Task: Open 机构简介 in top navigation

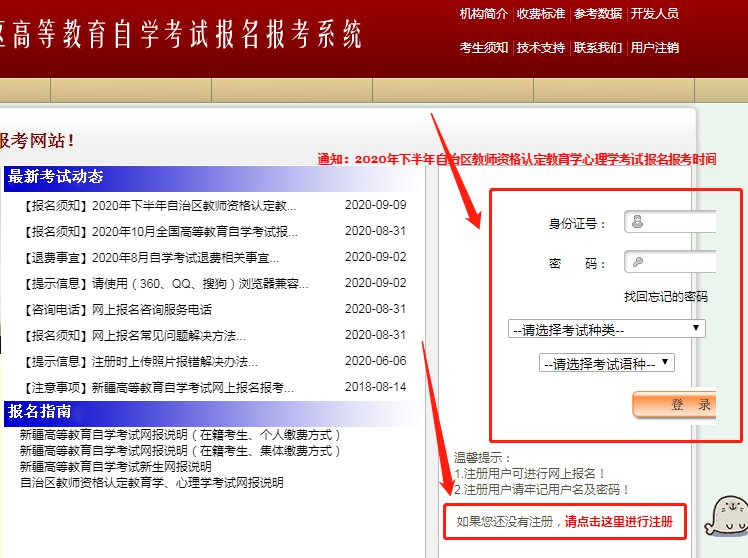Action: (484, 14)
